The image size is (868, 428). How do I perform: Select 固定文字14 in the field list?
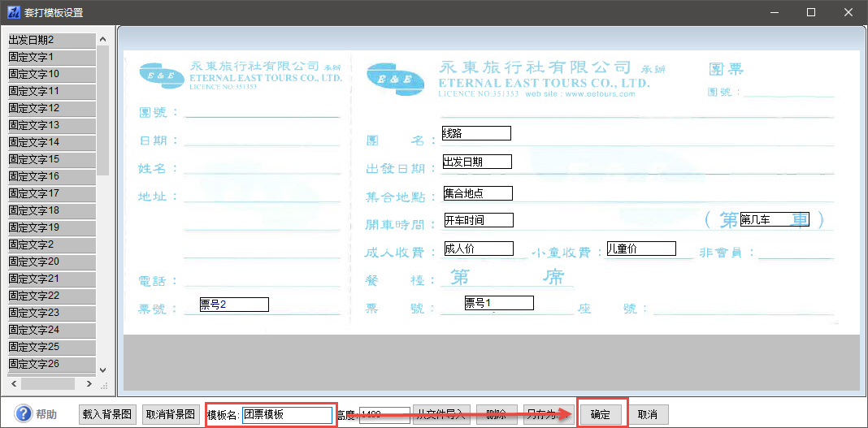(51, 142)
